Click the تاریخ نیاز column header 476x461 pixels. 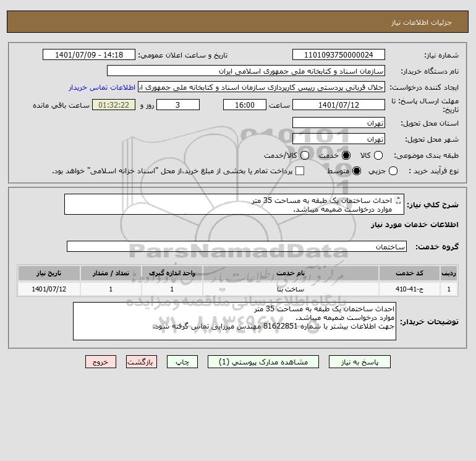(x=49, y=273)
